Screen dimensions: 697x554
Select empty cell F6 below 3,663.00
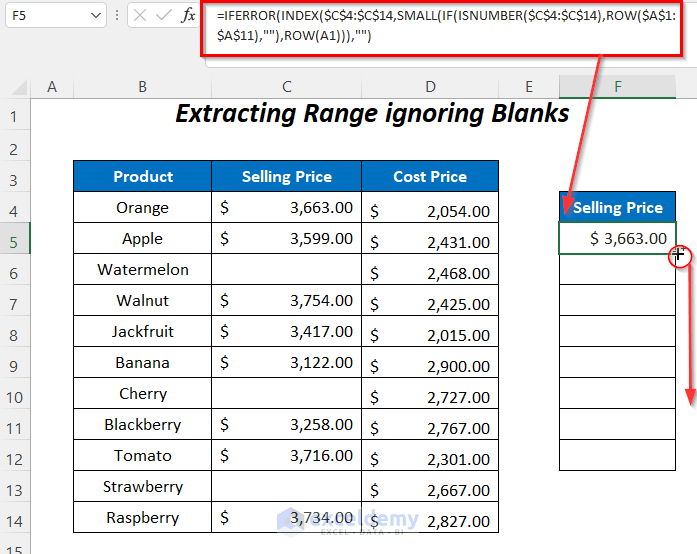click(x=617, y=269)
